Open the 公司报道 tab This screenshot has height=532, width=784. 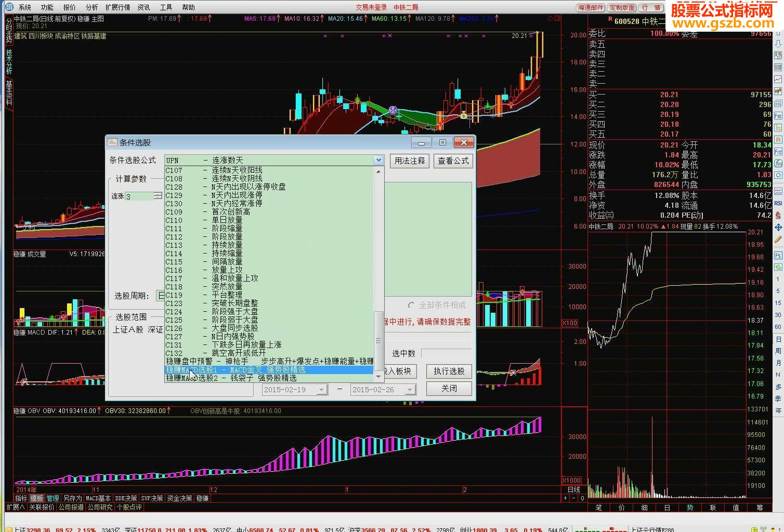coord(71,507)
